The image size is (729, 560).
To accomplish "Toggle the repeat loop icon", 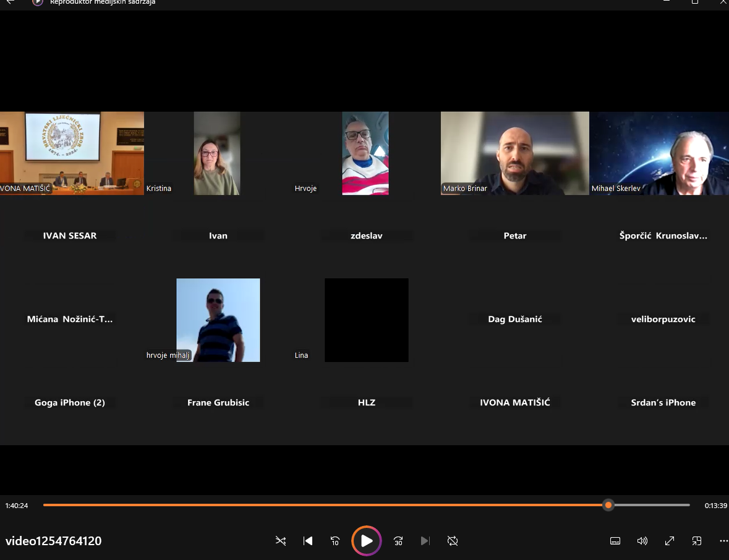I will click(453, 541).
